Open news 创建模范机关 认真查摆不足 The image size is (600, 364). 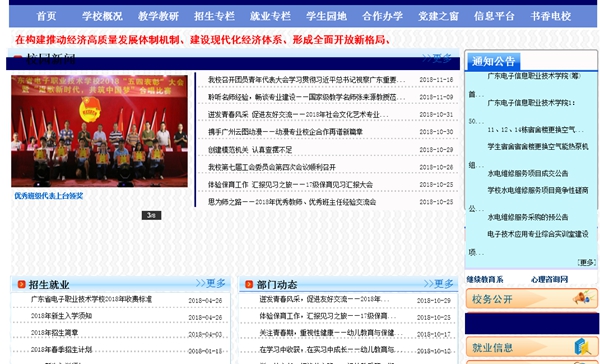[x=250, y=150]
